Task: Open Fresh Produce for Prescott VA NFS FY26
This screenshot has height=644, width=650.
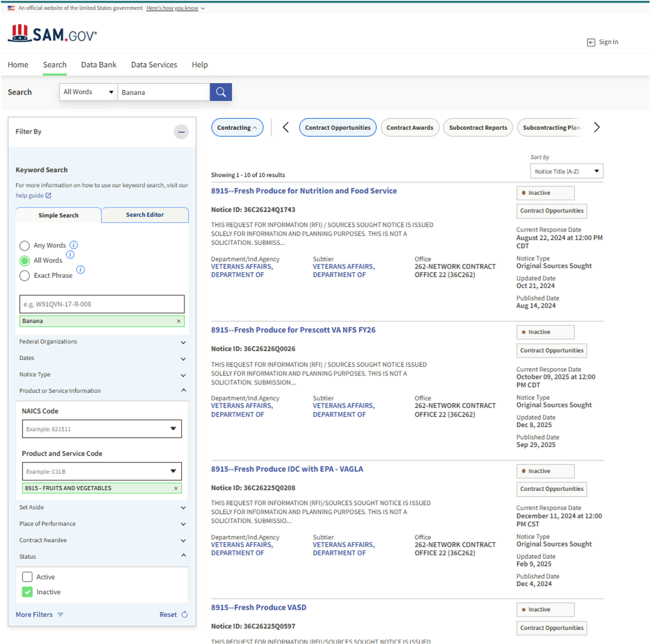Action: coord(293,330)
